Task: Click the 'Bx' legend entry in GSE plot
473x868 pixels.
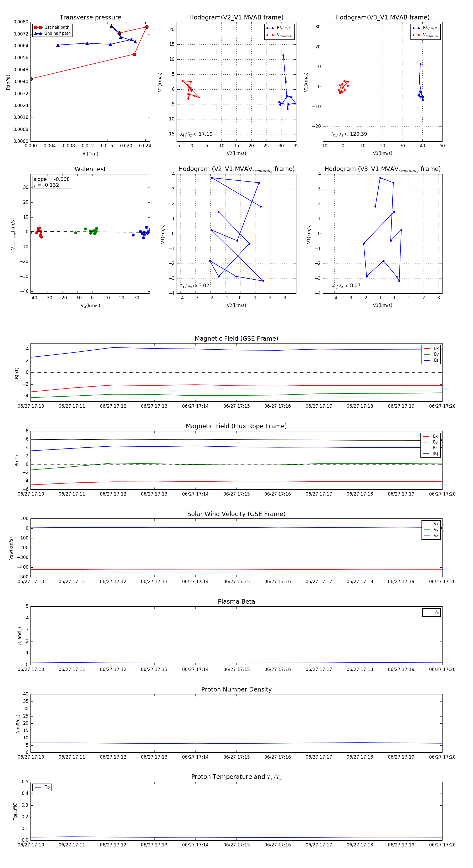Action: coord(431,349)
